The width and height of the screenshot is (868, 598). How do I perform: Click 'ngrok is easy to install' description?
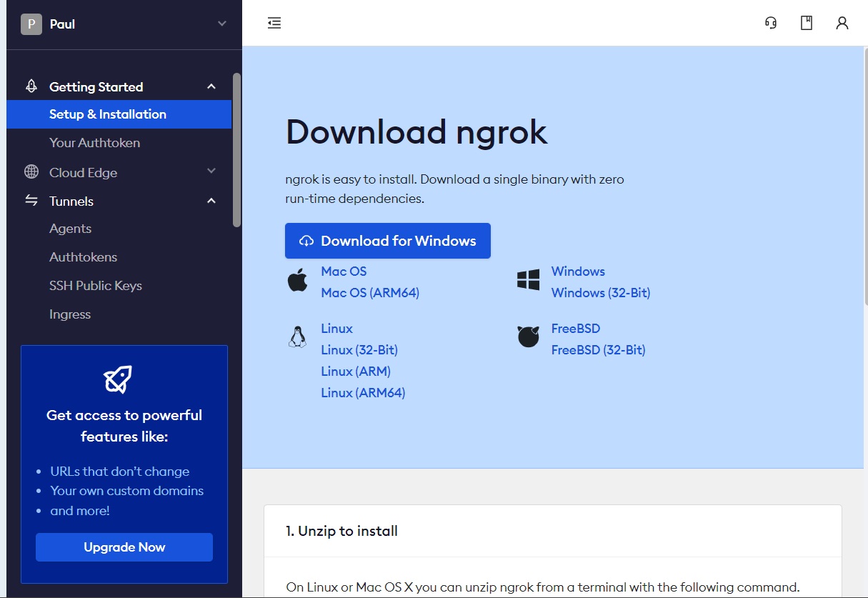tap(454, 189)
